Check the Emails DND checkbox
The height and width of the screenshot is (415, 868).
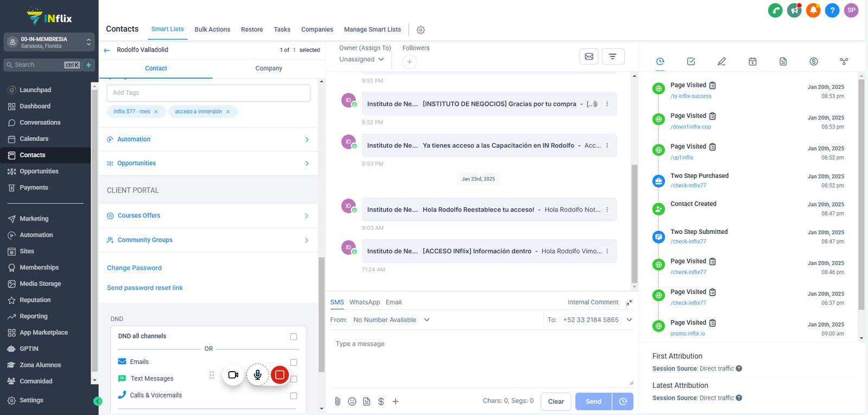[293, 362]
